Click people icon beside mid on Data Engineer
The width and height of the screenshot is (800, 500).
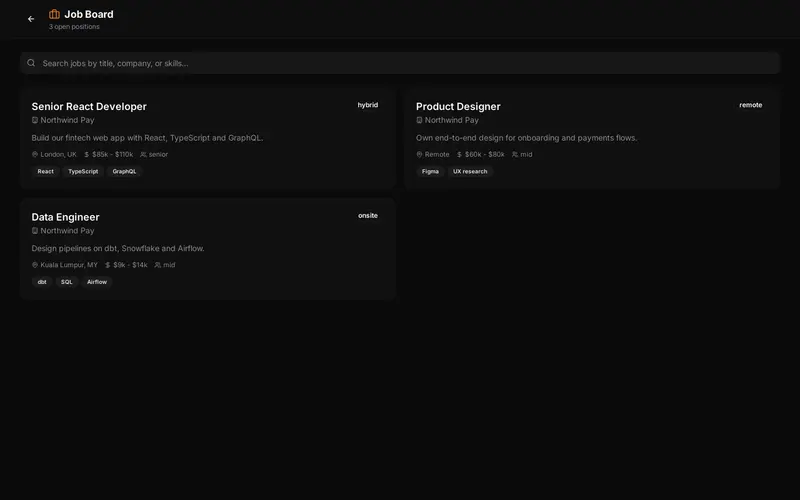158,265
